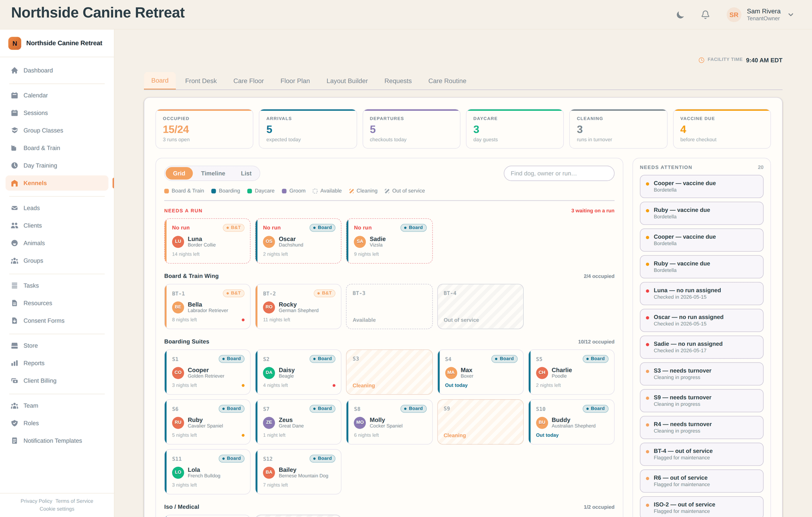Switch to the Care Floor tab
812x517 pixels.
click(249, 81)
